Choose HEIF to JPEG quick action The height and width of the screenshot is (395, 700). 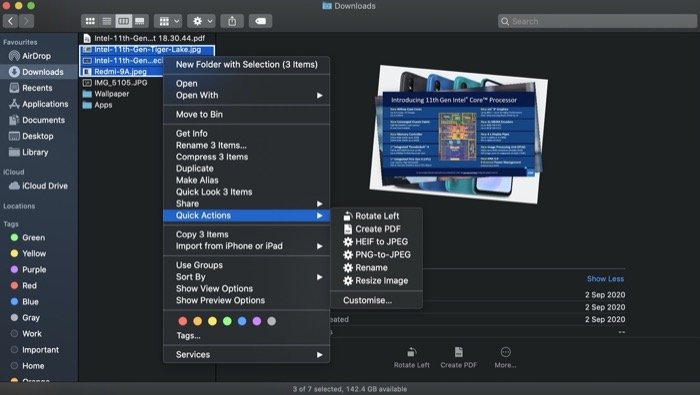[376, 241]
